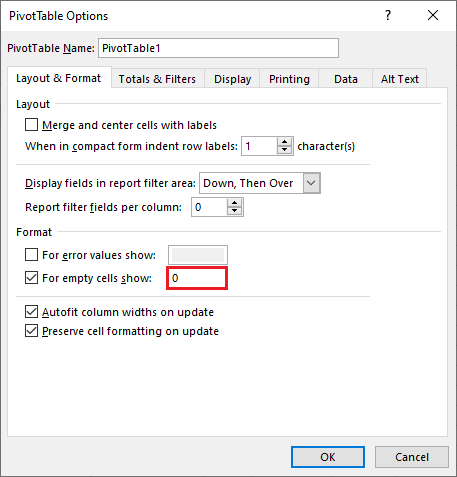Switch to the Totals & Filters tab

click(157, 79)
